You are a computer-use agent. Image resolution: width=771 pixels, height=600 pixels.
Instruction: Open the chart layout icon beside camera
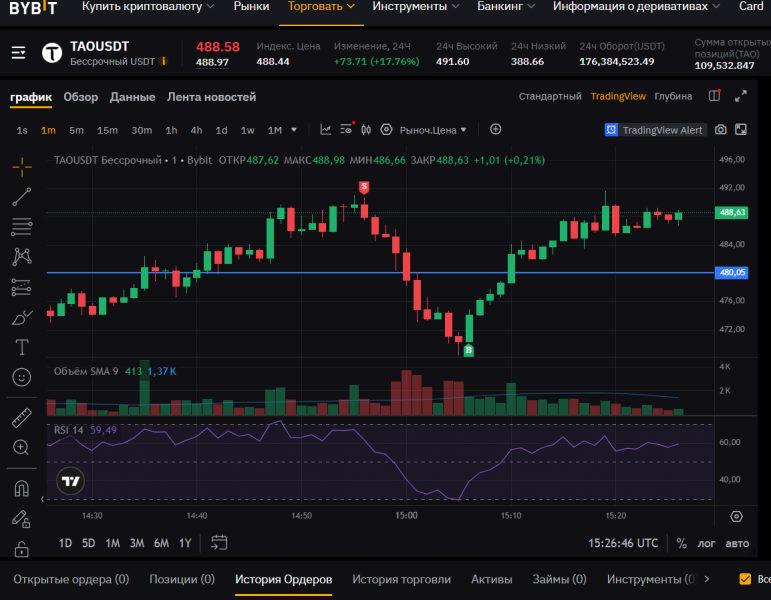pos(741,130)
